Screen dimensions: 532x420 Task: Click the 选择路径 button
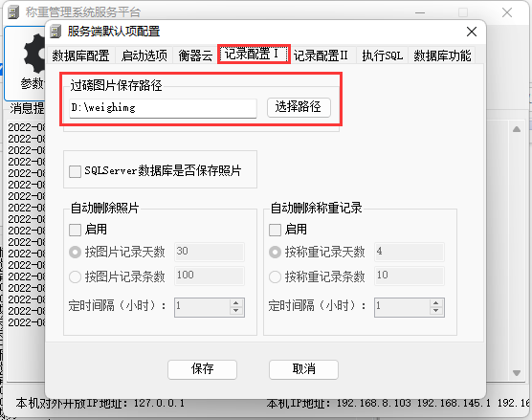coord(299,107)
